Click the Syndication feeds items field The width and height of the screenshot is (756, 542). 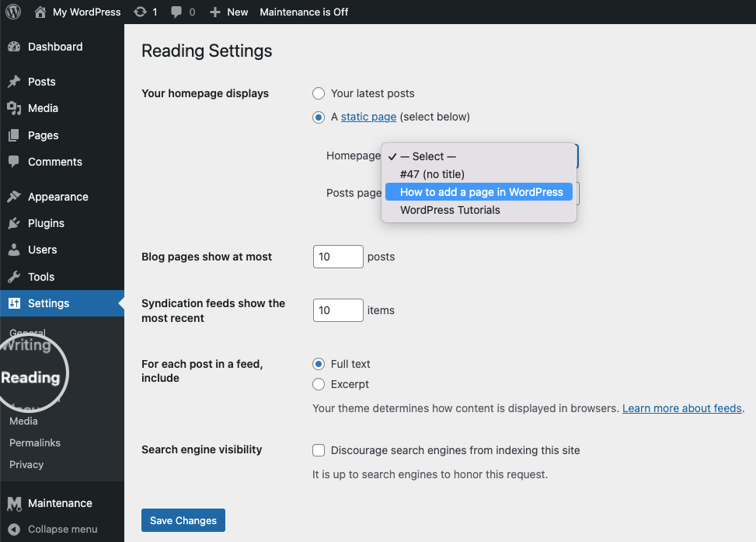pos(338,309)
